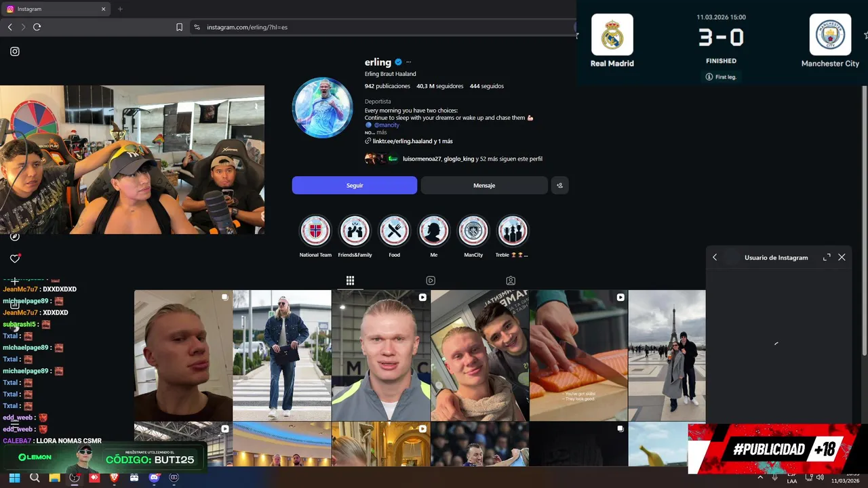Open File Explorer from taskbar
Screen dimensions: 868x488
pos(54,478)
